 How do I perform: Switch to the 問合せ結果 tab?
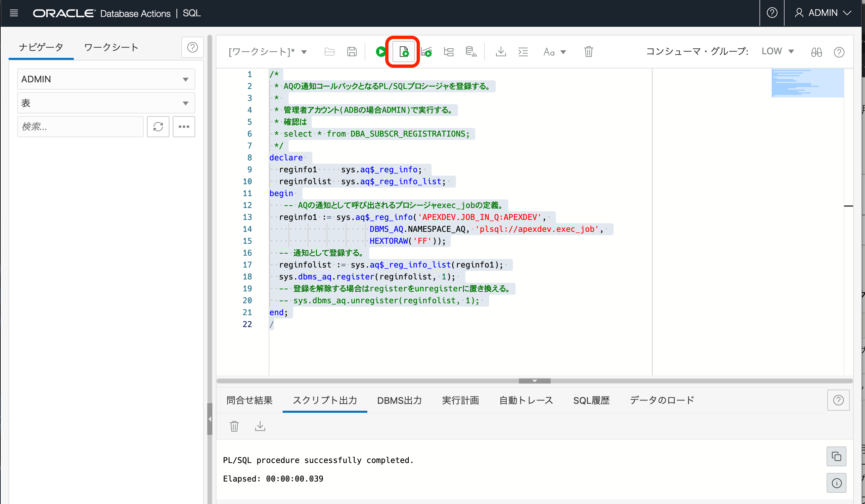(x=250, y=400)
